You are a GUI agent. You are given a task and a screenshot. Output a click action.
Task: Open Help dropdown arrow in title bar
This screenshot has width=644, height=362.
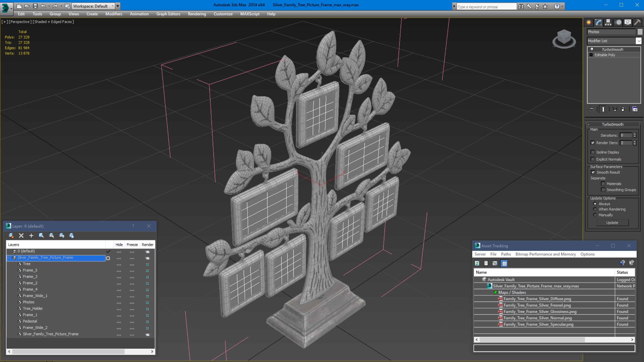563,6
